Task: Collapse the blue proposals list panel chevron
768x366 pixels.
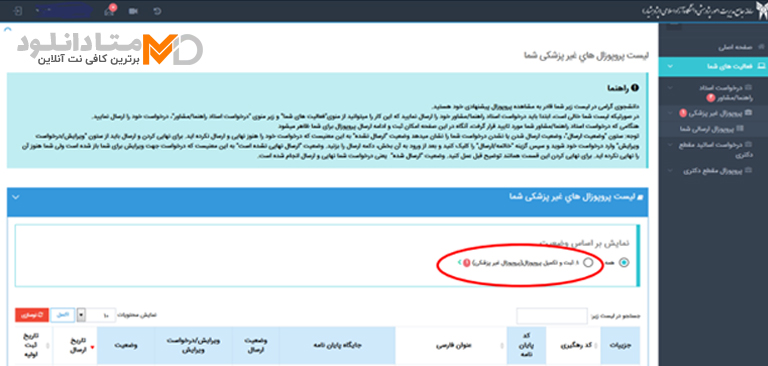Action: [15, 197]
